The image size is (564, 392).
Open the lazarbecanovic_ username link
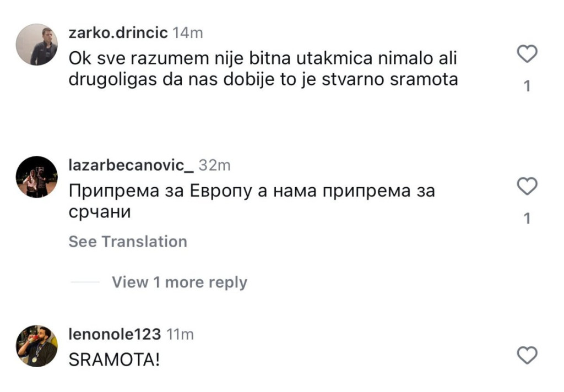130,165
